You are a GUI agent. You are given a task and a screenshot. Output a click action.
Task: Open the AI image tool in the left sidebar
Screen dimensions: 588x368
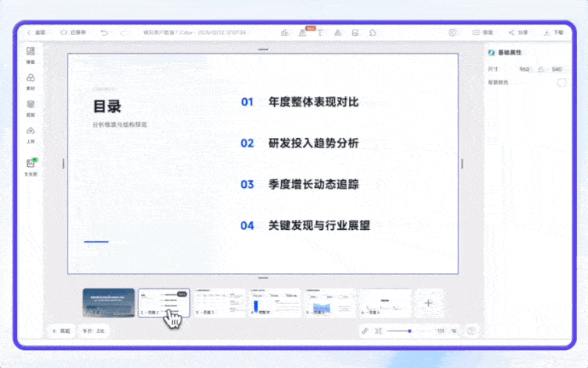click(30, 167)
